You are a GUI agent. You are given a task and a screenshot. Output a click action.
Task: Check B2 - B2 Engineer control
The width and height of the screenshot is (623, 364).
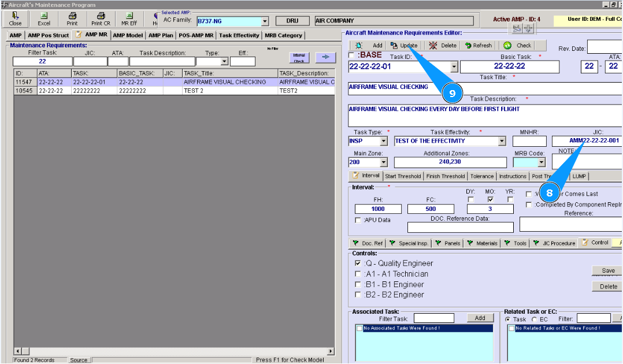click(358, 295)
